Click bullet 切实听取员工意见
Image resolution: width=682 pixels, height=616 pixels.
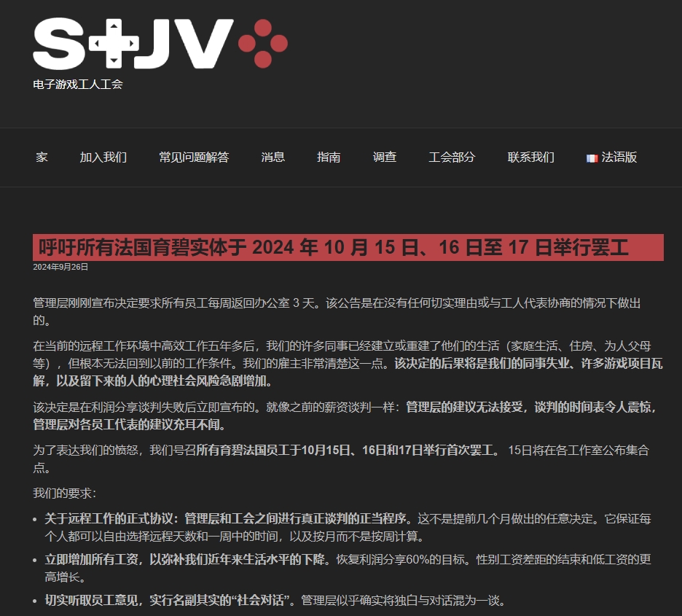pyautogui.click(x=275, y=601)
